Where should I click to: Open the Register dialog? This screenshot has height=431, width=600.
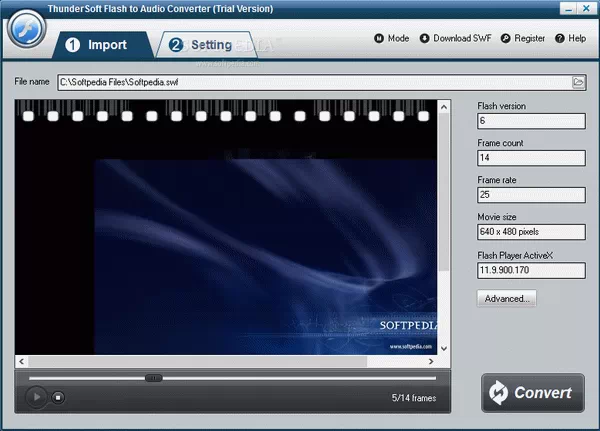[523, 38]
